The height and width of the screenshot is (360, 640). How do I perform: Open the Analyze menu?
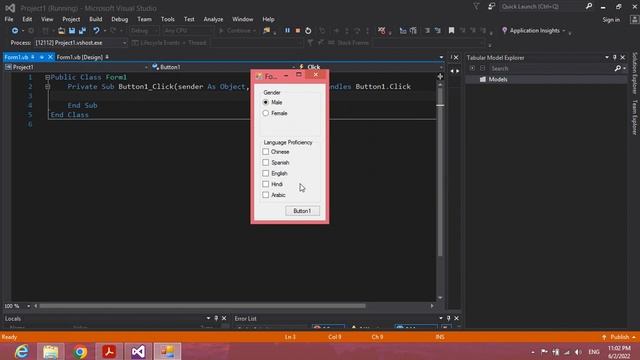point(213,19)
